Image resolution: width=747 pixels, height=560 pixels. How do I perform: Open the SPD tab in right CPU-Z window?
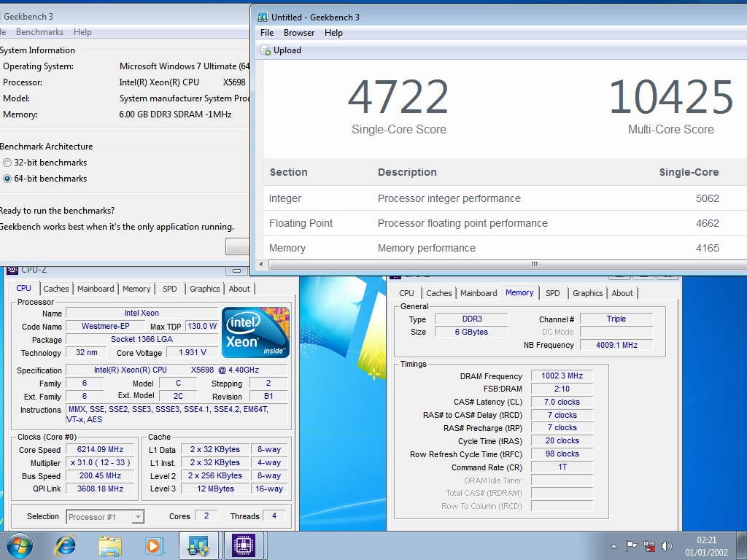[553, 293]
